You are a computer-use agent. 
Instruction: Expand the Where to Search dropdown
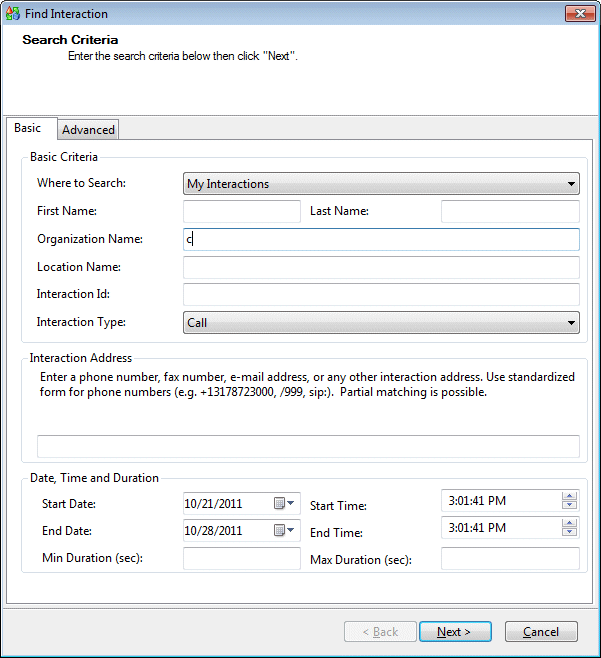coord(571,184)
